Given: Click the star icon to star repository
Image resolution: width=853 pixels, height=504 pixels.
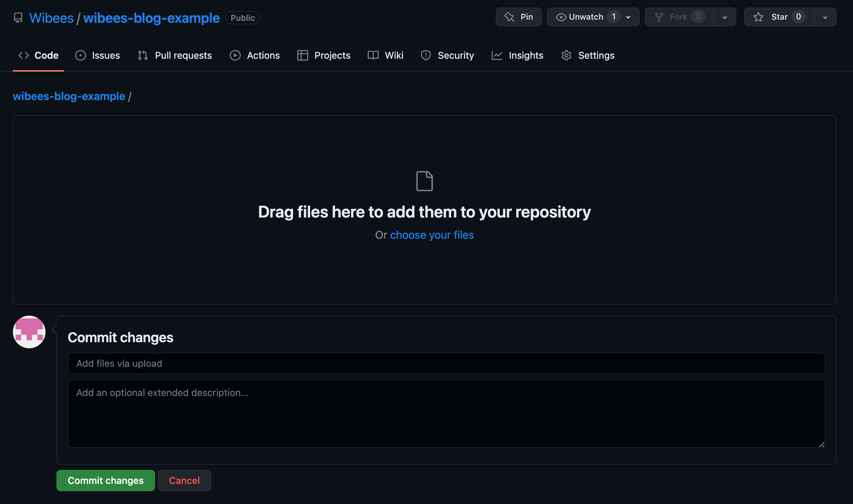Looking at the screenshot, I should [758, 17].
